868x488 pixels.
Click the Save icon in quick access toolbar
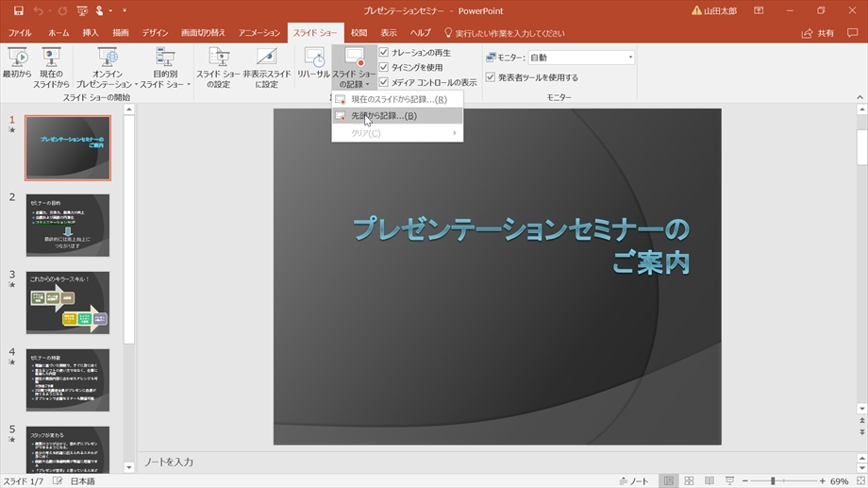[18, 10]
